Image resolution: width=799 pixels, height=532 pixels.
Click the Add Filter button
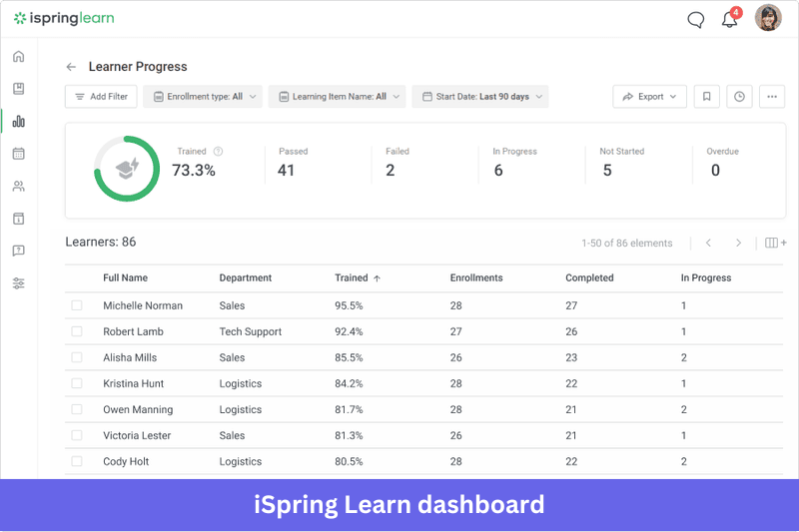click(x=101, y=96)
